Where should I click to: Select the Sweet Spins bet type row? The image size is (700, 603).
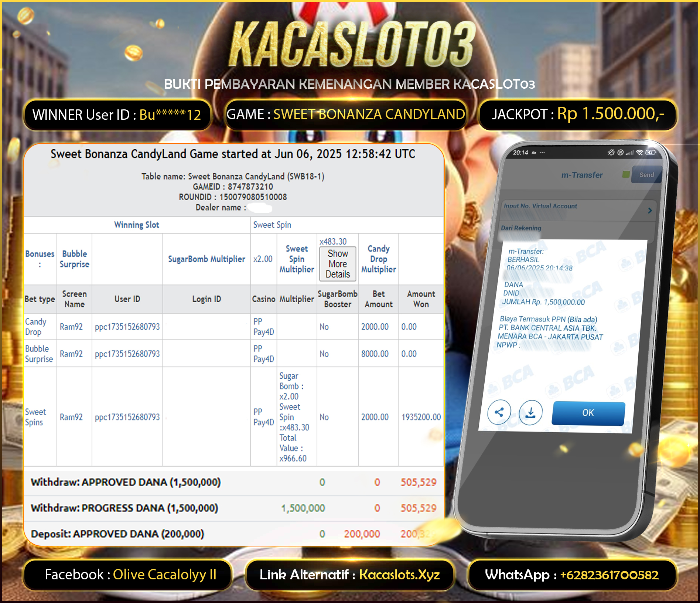point(233,417)
